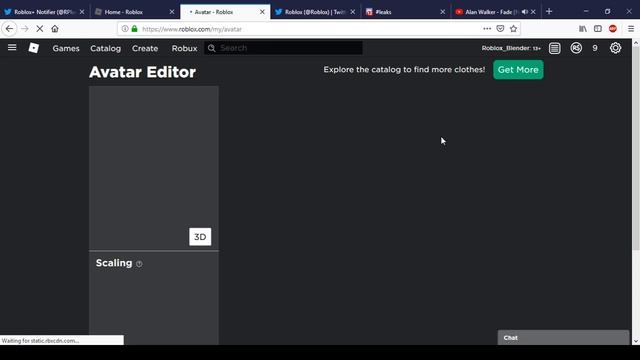Click the Robux balance 9

pos(595,48)
